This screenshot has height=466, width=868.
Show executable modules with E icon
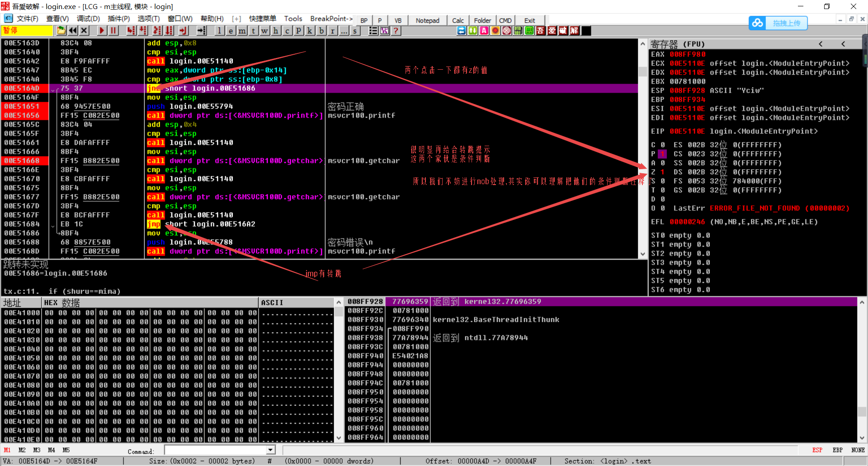click(x=231, y=31)
